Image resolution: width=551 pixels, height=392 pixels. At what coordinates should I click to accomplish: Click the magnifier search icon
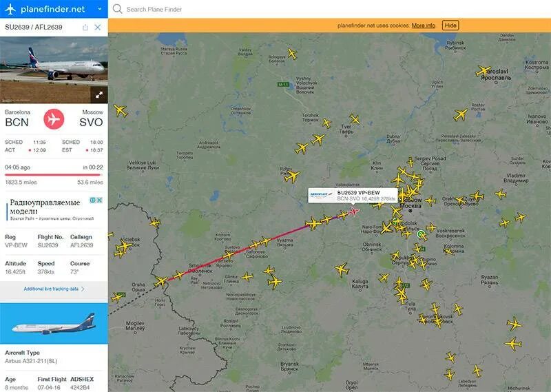tap(118, 9)
